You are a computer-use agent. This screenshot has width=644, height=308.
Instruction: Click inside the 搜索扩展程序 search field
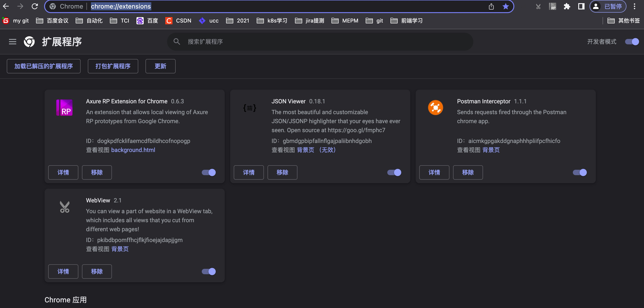[275, 41]
